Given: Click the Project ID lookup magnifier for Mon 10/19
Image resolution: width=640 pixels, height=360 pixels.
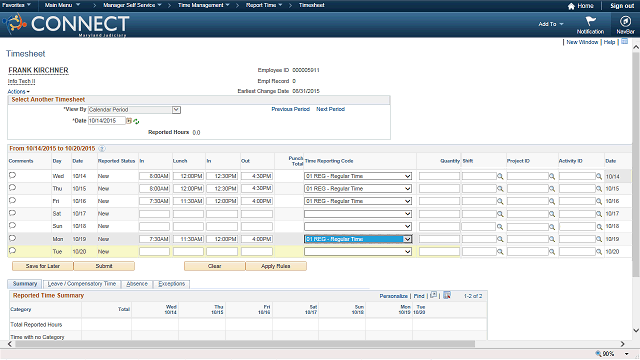Looking at the screenshot, I should (x=551, y=239).
